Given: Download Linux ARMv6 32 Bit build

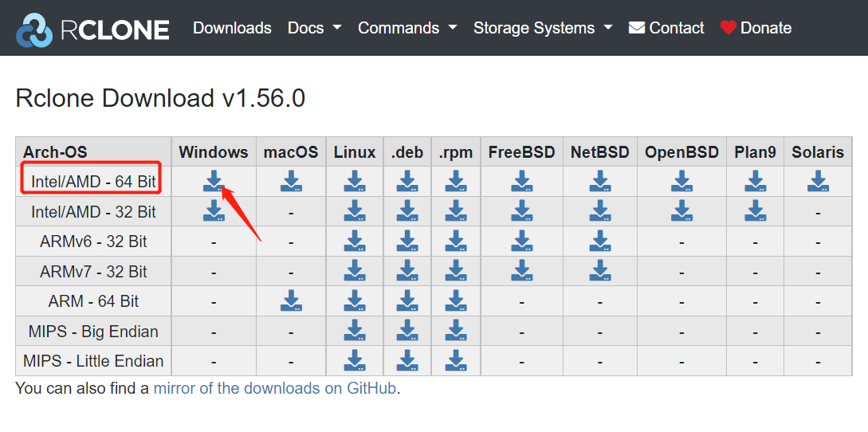Looking at the screenshot, I should coord(355,241).
